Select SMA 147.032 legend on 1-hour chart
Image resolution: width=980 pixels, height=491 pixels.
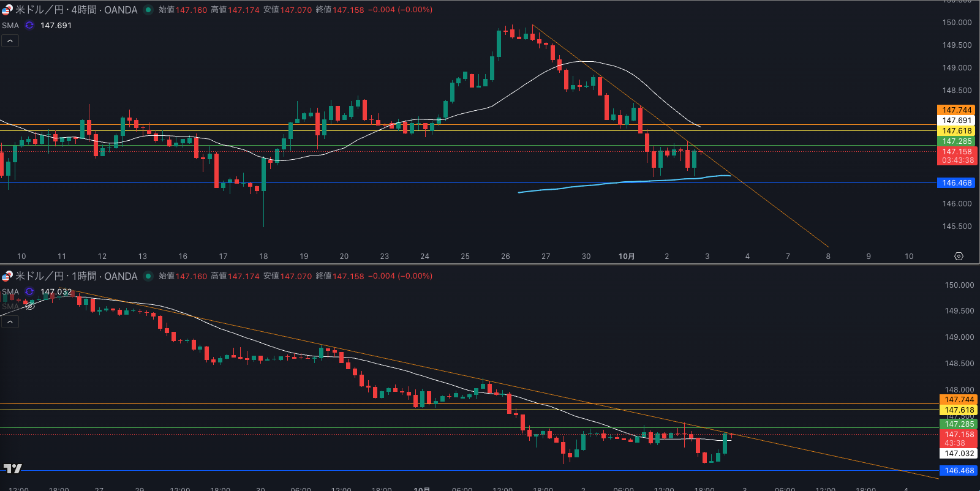coord(55,291)
